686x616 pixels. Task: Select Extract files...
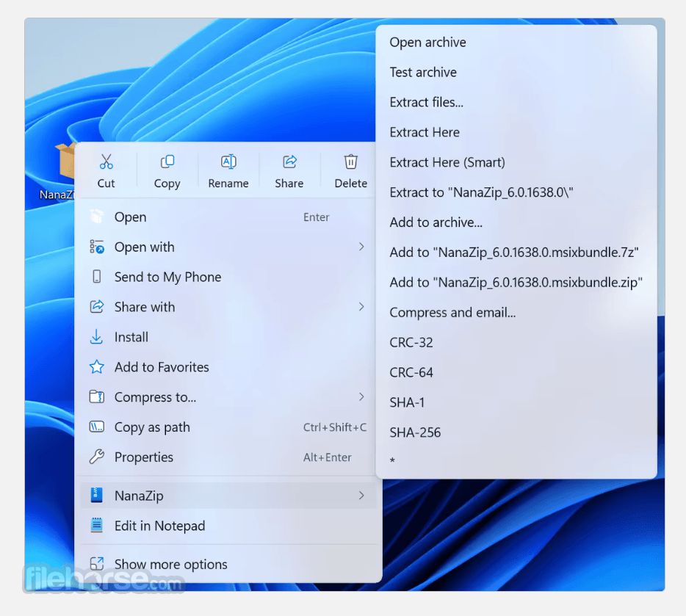(x=516, y=102)
